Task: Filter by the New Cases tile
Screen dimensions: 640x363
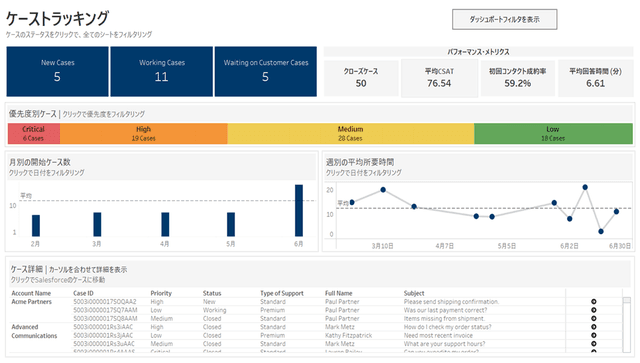Action: coord(58,71)
